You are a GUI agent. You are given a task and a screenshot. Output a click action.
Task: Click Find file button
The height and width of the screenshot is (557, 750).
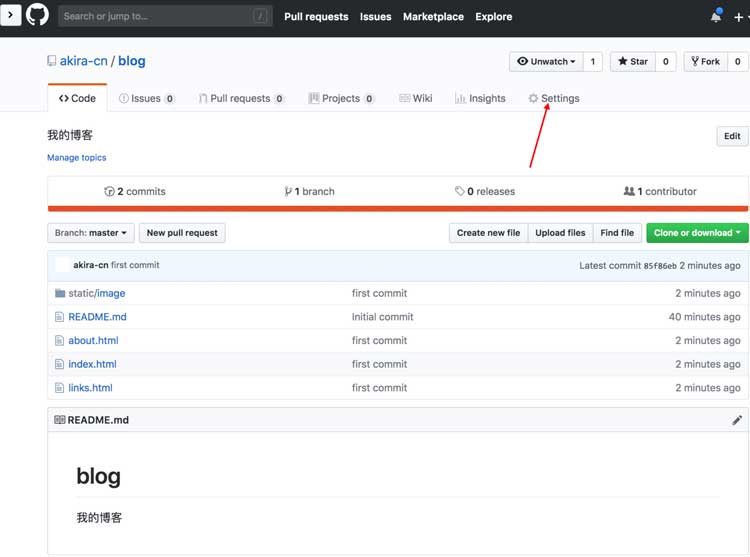(x=617, y=233)
